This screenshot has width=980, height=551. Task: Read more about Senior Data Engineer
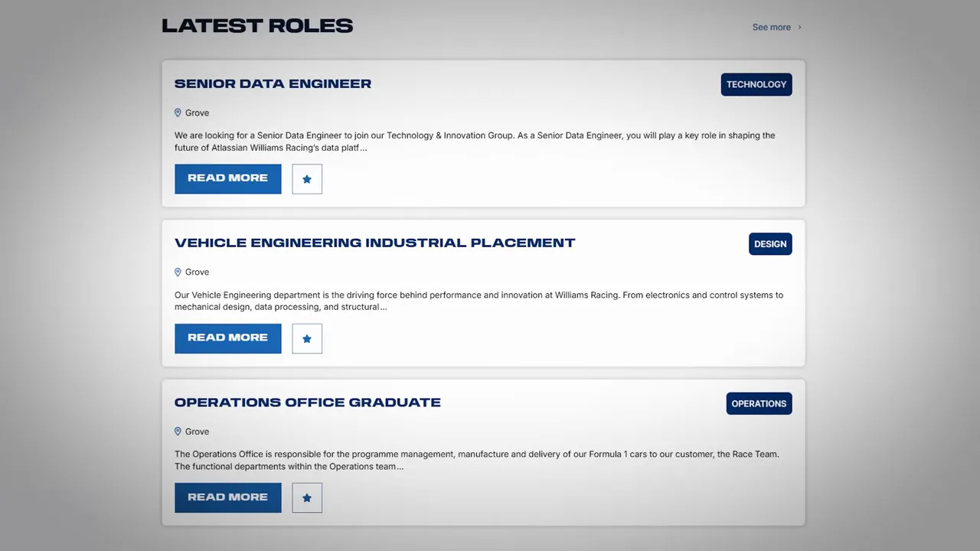click(228, 178)
